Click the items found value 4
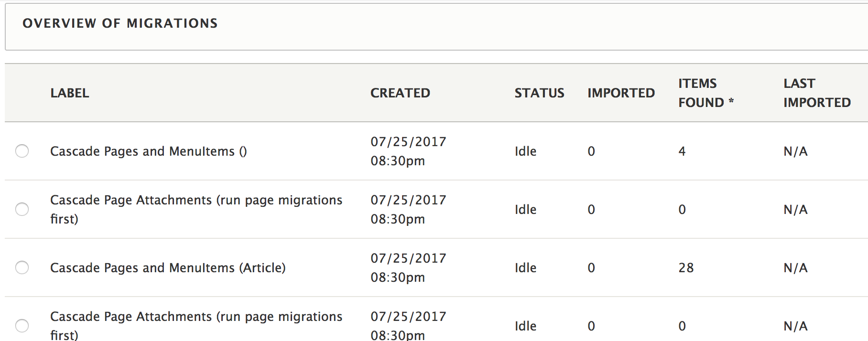This screenshot has width=868, height=341. (x=682, y=151)
